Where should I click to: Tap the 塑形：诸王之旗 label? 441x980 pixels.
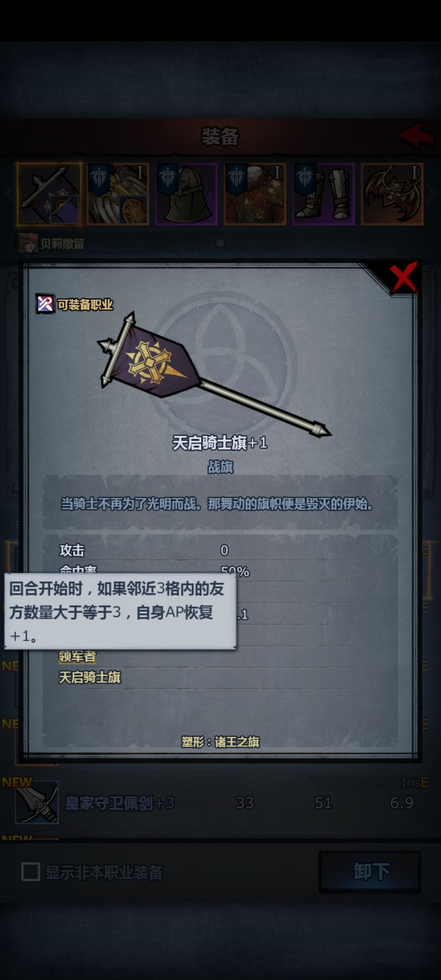point(220,742)
